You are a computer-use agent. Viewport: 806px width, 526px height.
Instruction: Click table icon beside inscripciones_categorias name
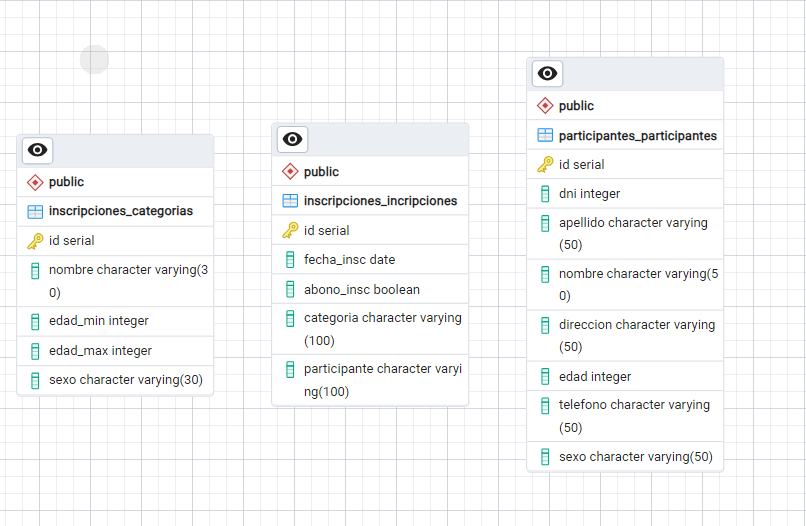35,211
